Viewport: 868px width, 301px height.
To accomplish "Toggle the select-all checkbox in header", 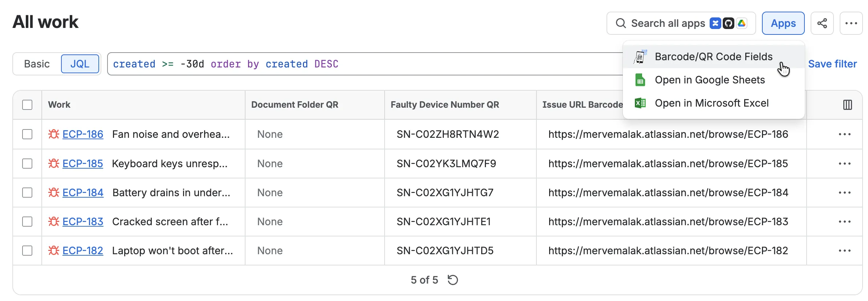I will 27,105.
